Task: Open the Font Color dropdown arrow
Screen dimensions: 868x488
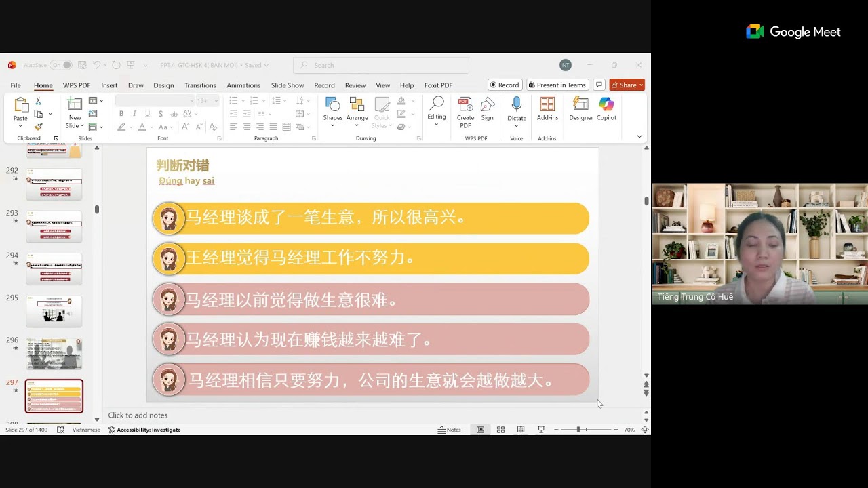Action: (152, 127)
